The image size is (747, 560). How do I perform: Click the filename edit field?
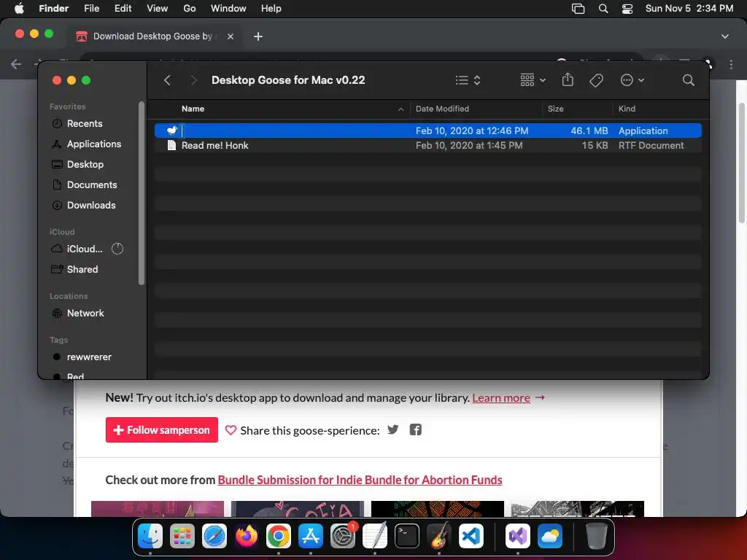click(x=295, y=131)
